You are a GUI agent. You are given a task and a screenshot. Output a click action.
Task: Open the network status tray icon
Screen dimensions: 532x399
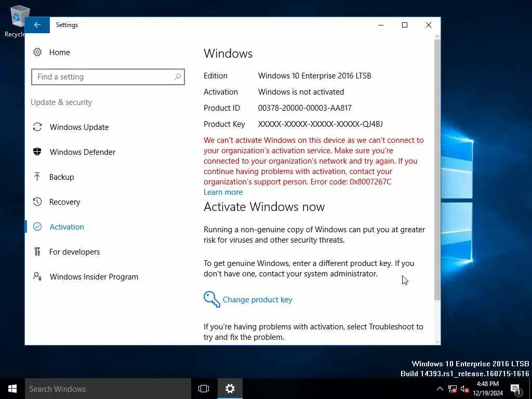pos(453,389)
